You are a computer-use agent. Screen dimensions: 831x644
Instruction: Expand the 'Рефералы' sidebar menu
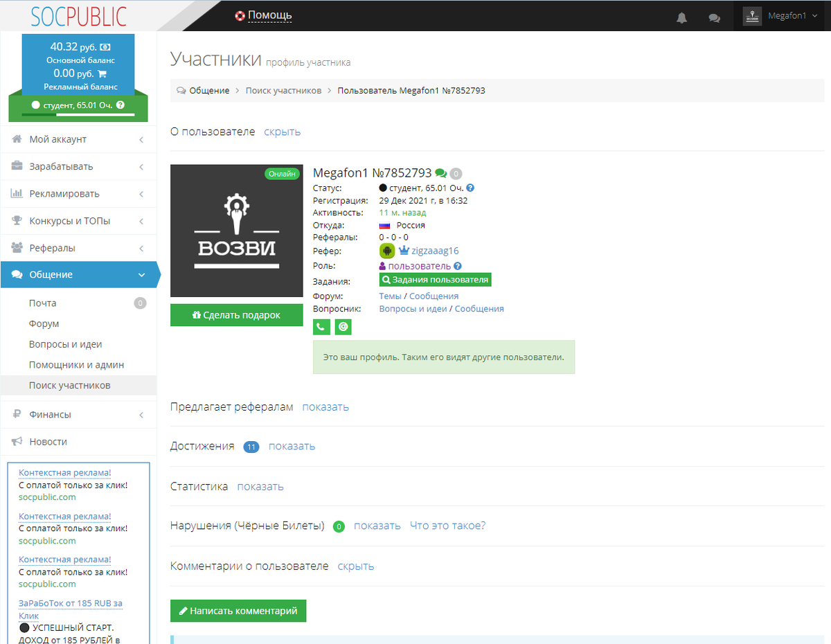[78, 248]
